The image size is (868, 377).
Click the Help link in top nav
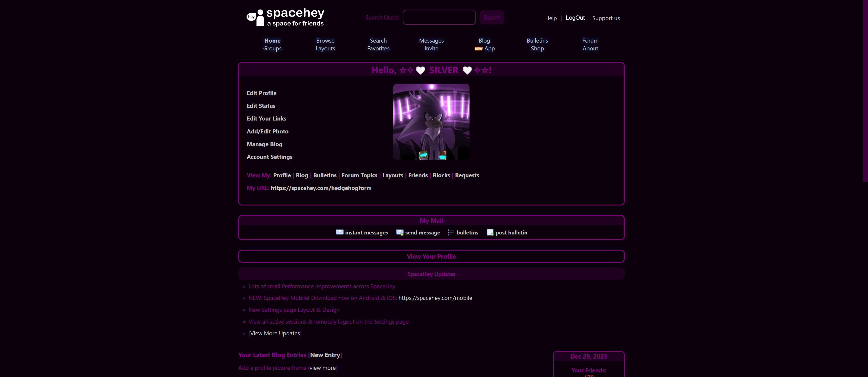pyautogui.click(x=550, y=18)
